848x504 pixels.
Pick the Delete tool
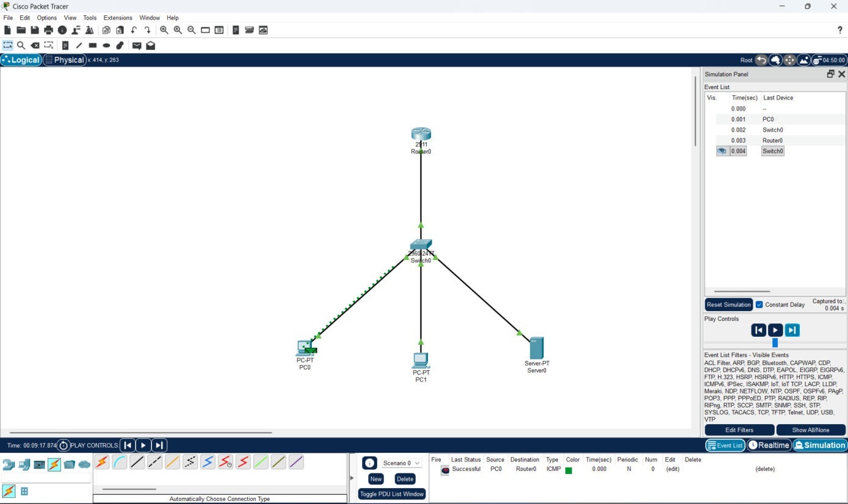[35, 45]
